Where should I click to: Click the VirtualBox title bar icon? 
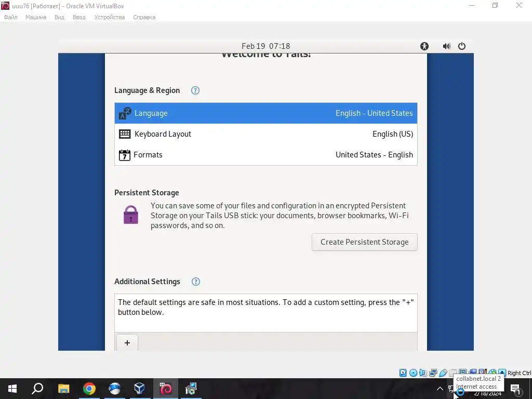click(x=5, y=6)
